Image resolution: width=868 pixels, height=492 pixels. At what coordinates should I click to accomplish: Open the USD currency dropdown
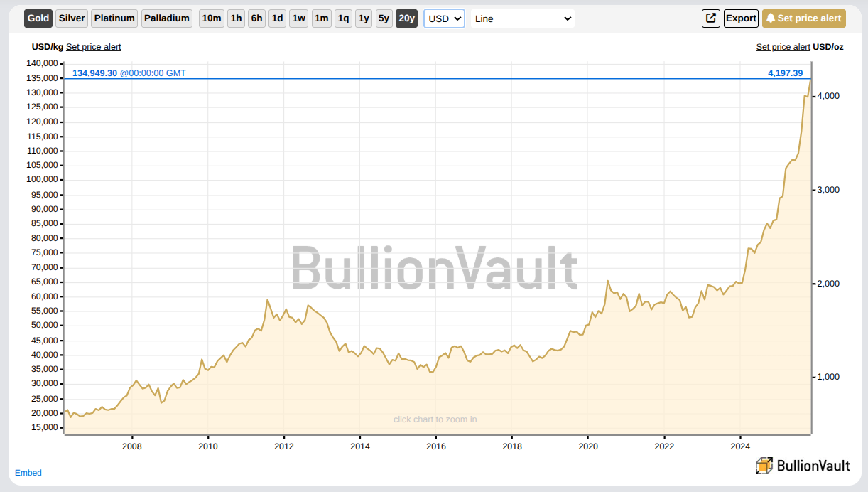pyautogui.click(x=444, y=18)
